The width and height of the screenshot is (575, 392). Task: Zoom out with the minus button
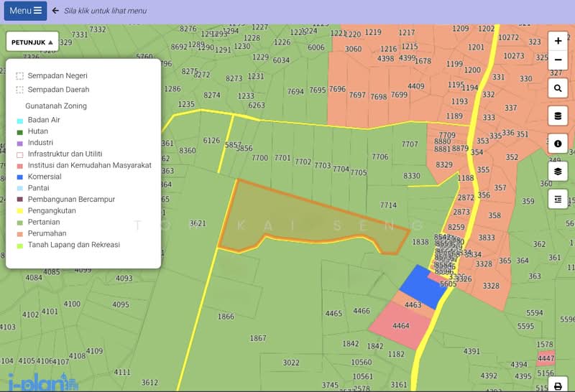[x=558, y=60]
